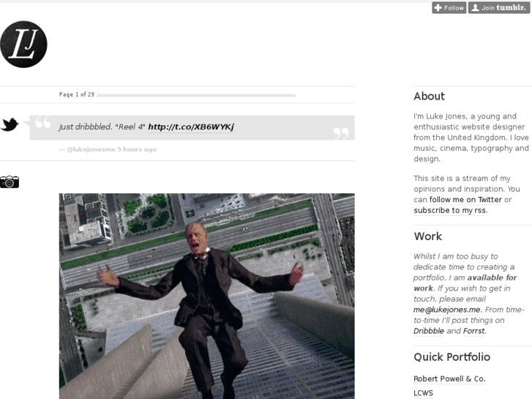The width and height of the screenshot is (532, 399).
Task: Click the Page 1 of 29 text
Action: [x=77, y=94]
